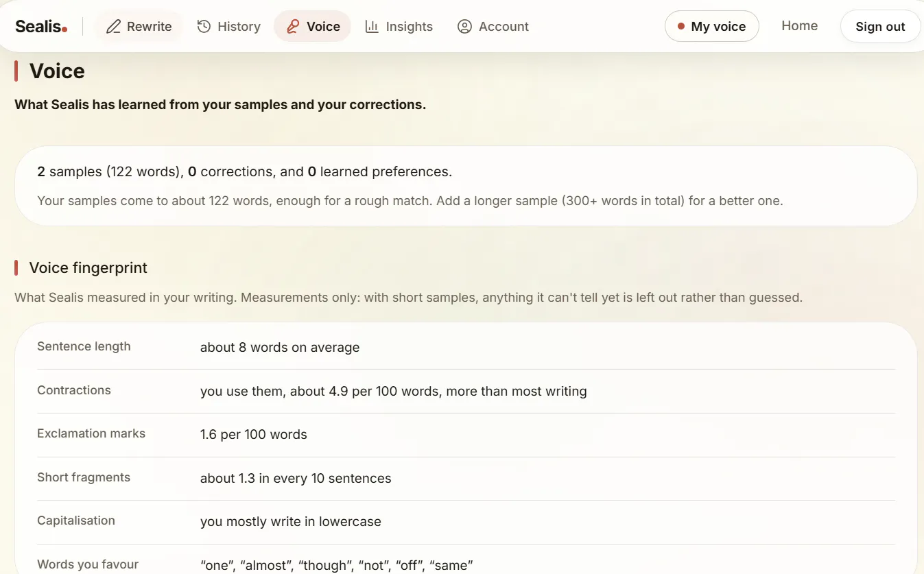Open the Account tab label
Image resolution: width=924 pixels, height=574 pixels.
(x=504, y=27)
